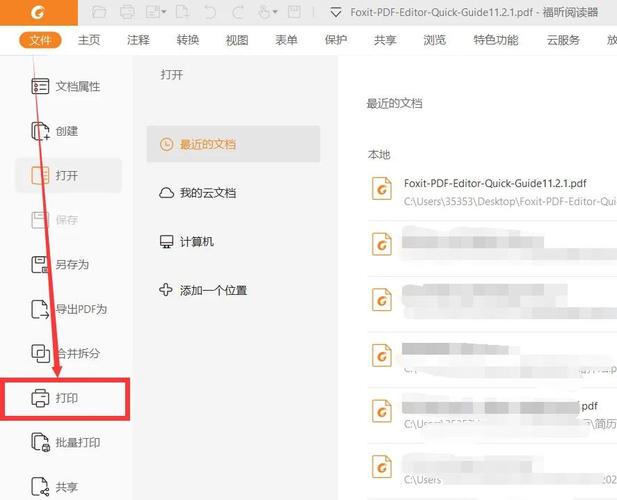
Task: Open the 浏览 tab
Action: coord(434,40)
